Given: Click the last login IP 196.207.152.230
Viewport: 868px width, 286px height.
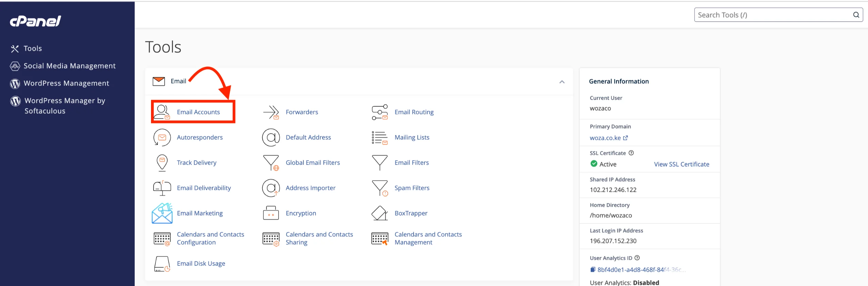Looking at the screenshot, I should (613, 241).
